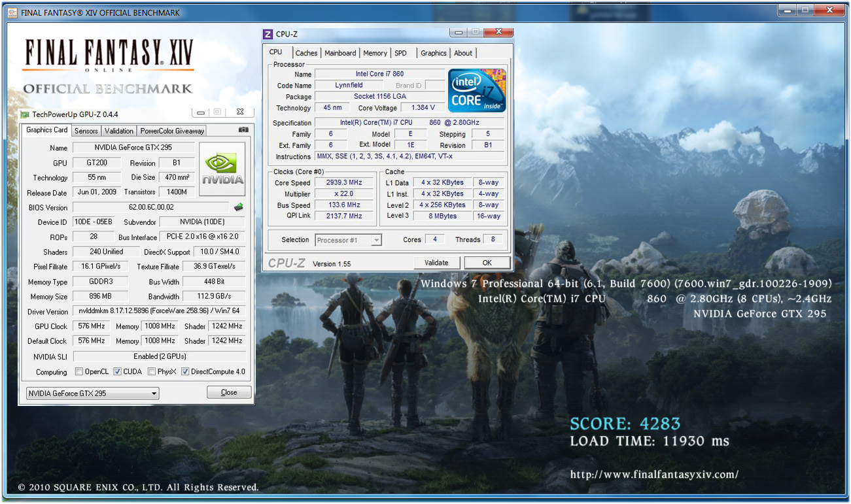Toggle the OpenCL checkbox
The height and width of the screenshot is (504, 851).
coord(79,372)
